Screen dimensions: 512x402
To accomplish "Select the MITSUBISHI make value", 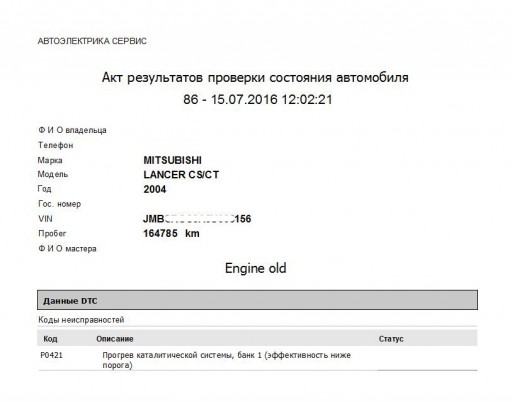I will pyautogui.click(x=172, y=160).
